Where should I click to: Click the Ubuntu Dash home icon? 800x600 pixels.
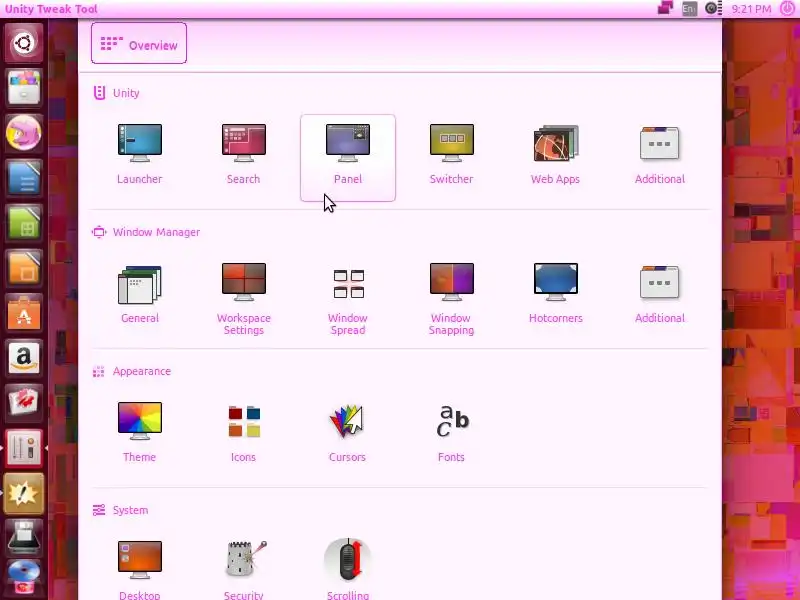(23, 43)
